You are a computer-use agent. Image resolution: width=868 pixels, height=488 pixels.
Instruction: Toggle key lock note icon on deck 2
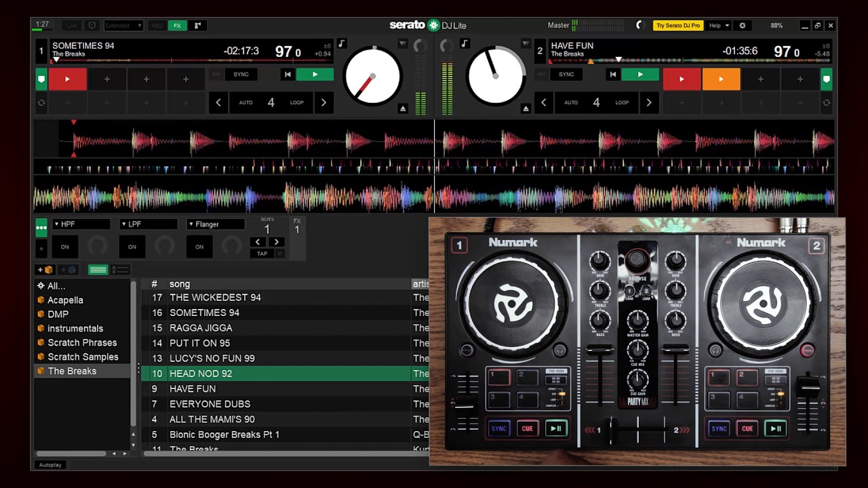click(x=465, y=44)
